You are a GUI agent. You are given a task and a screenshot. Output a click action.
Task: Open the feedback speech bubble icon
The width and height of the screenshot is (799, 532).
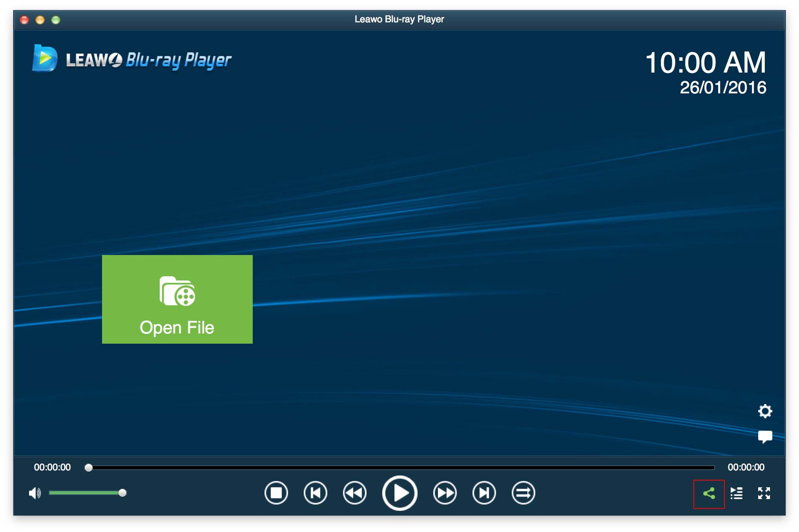pyautogui.click(x=765, y=437)
